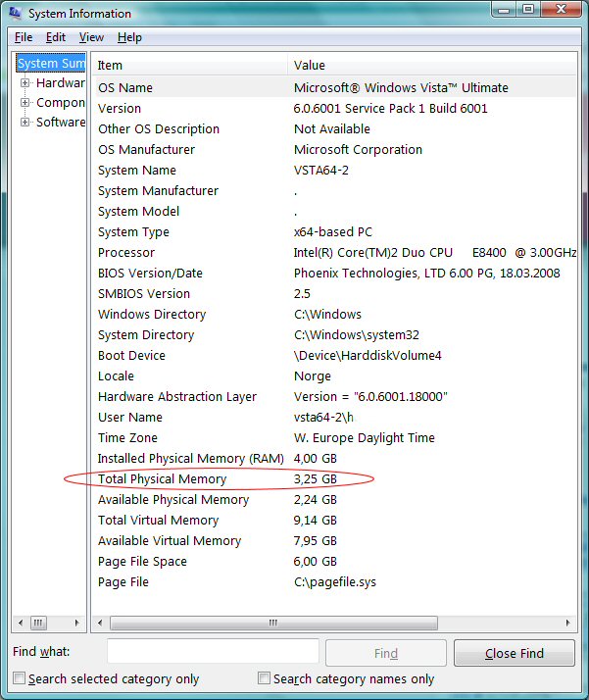Select the System Summary tree node
The width and height of the screenshot is (589, 700).
[x=51, y=64]
